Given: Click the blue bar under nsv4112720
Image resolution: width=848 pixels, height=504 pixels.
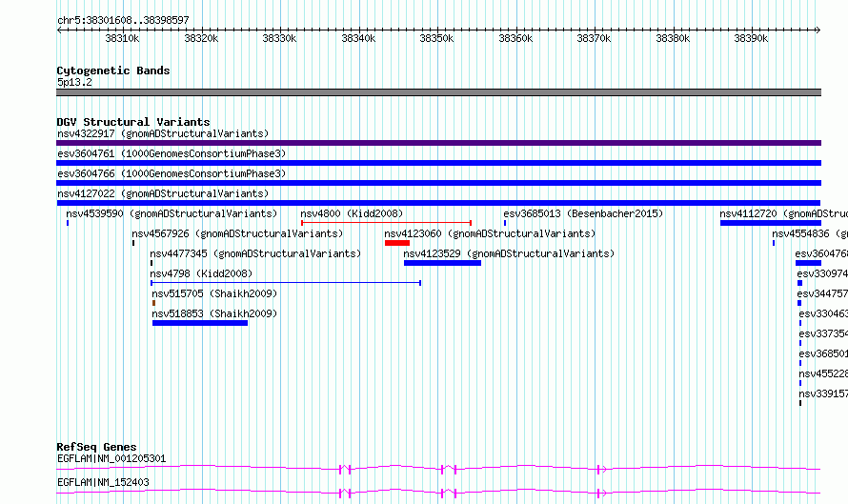Looking at the screenshot, I should 771,223.
